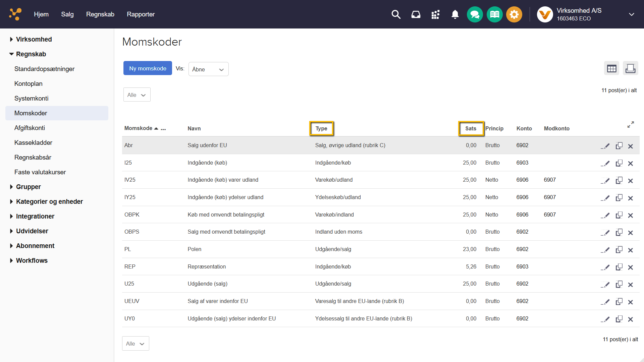Click the Ny momskode button
This screenshot has height=362, width=644.
coord(148,68)
